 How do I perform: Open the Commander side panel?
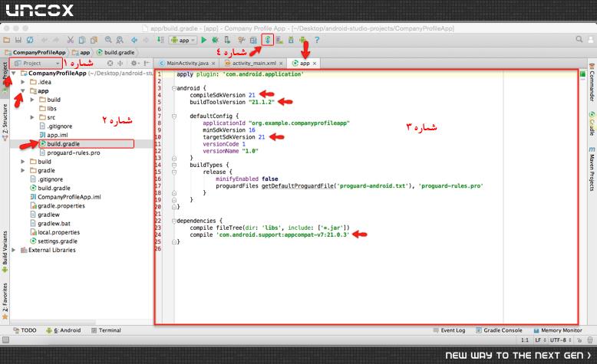592,83
